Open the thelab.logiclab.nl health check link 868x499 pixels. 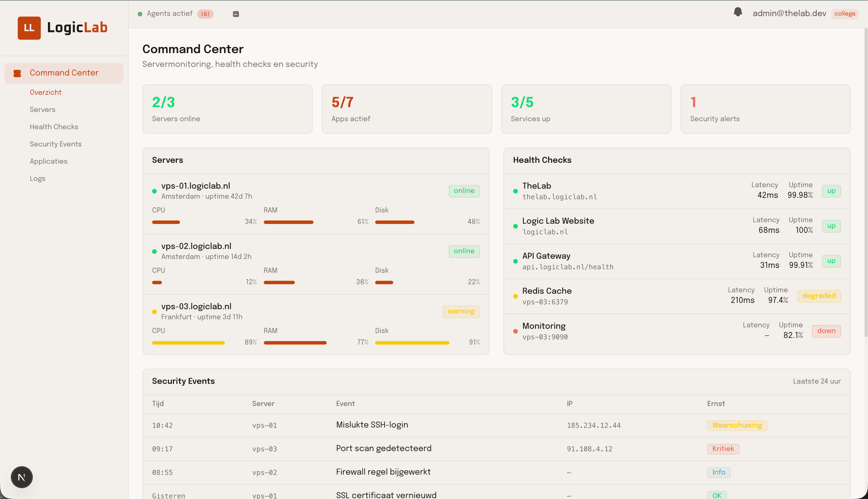[559, 197]
